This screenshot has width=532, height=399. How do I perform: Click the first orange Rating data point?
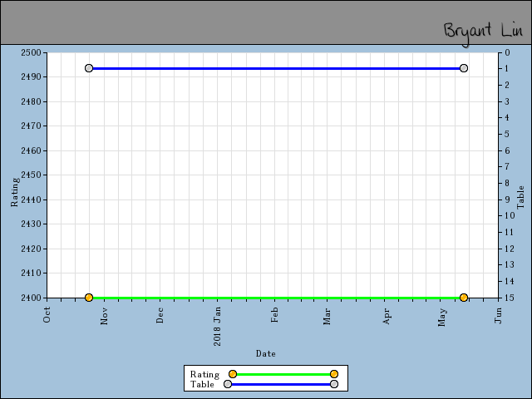click(x=89, y=298)
